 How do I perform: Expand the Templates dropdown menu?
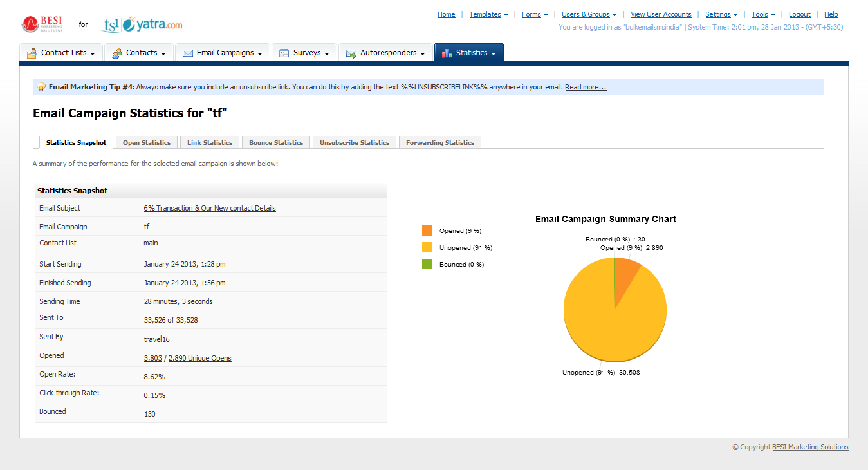click(x=488, y=14)
